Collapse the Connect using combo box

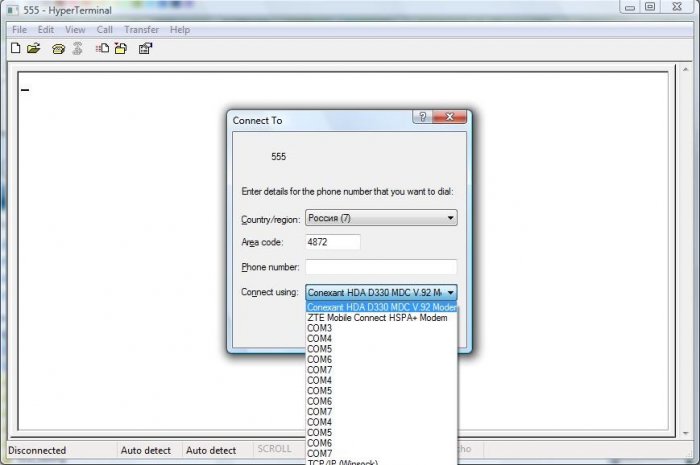pos(450,292)
